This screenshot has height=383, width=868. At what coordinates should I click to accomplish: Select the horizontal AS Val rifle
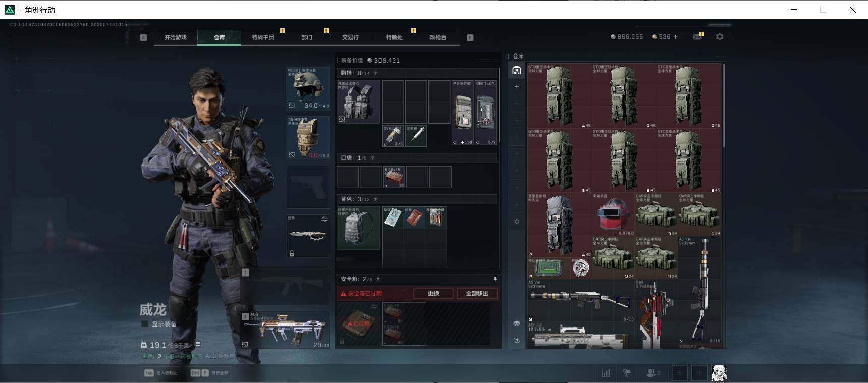[581, 301]
